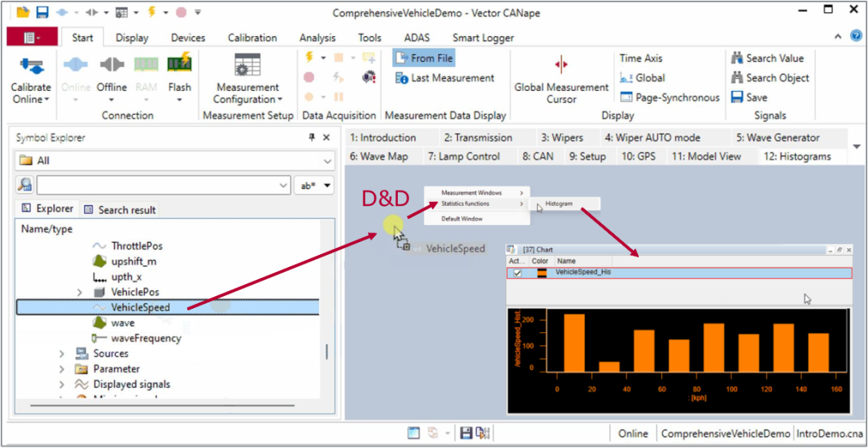This screenshot has height=448, width=868.
Task: Click quick access table configuration icon
Action: point(122,11)
